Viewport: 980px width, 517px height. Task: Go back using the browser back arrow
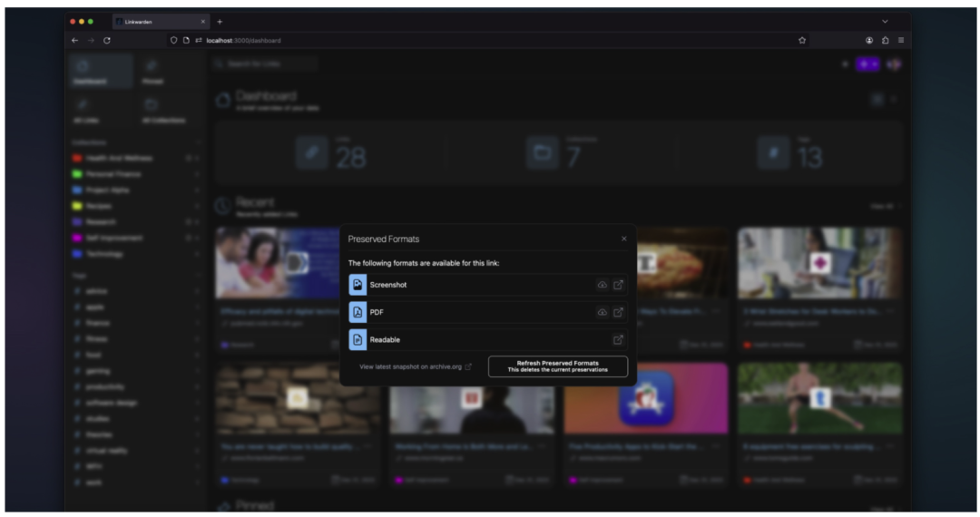(75, 40)
